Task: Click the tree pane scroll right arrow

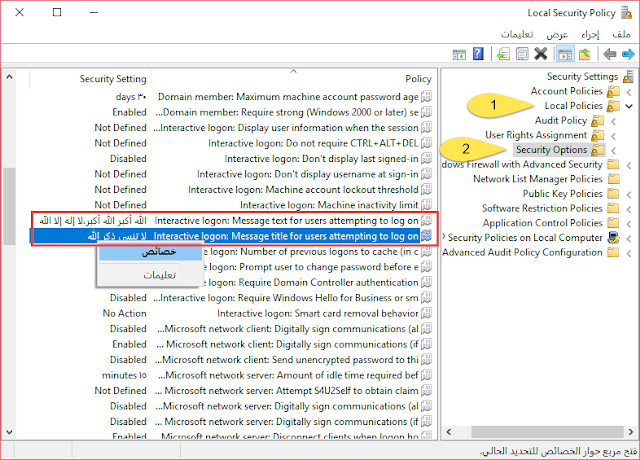Action: 631,432
